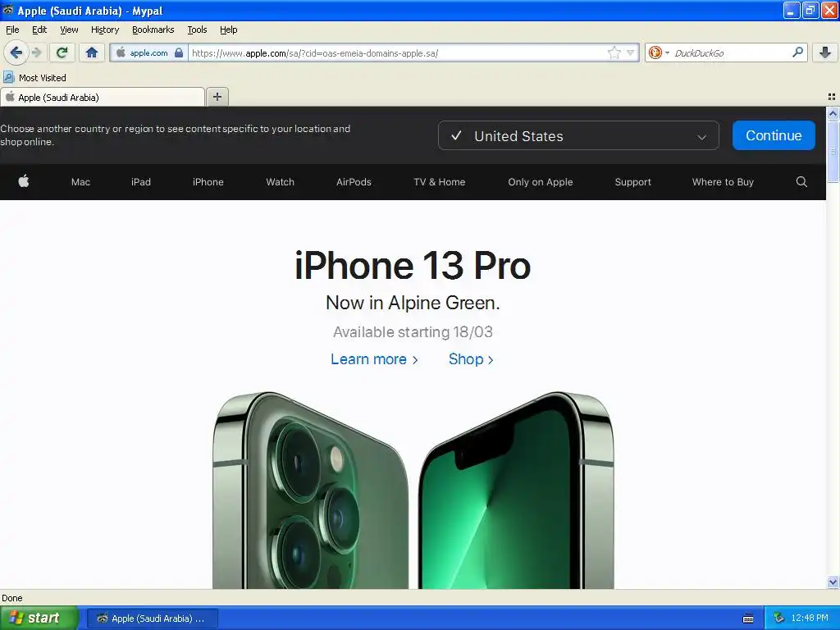Open Watch in the navigation bar
This screenshot has width=840, height=630.
(x=280, y=182)
